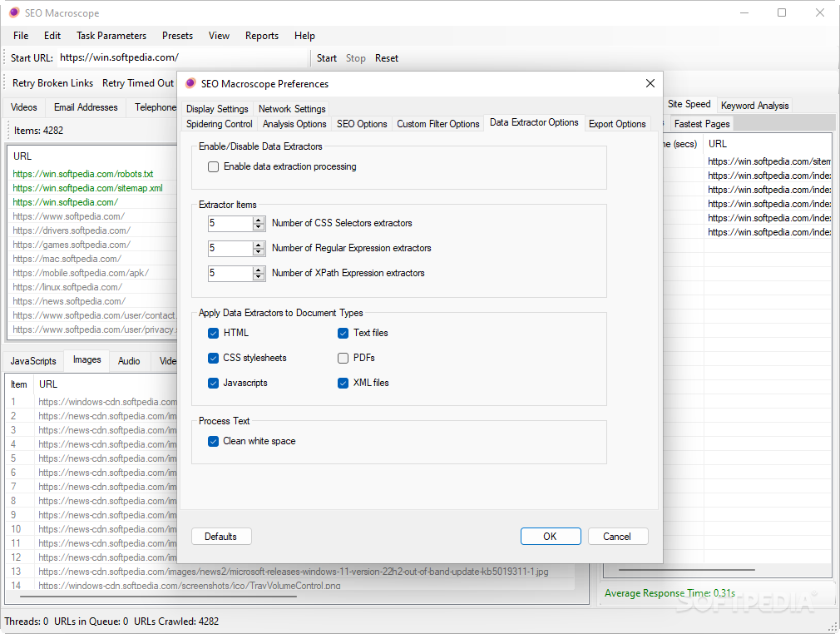This screenshot has width=840, height=634.
Task: Increase number of Regular Expression extractors
Action: click(259, 245)
